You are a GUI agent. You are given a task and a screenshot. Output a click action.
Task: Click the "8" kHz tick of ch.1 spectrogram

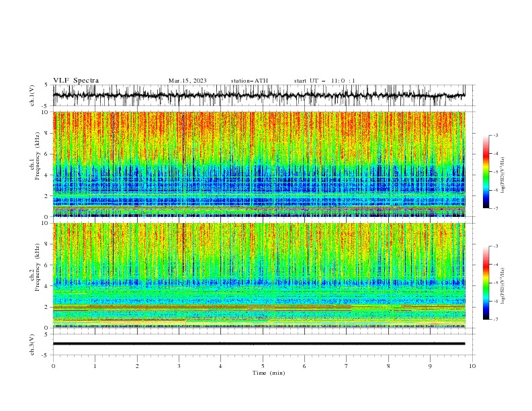coord(48,133)
